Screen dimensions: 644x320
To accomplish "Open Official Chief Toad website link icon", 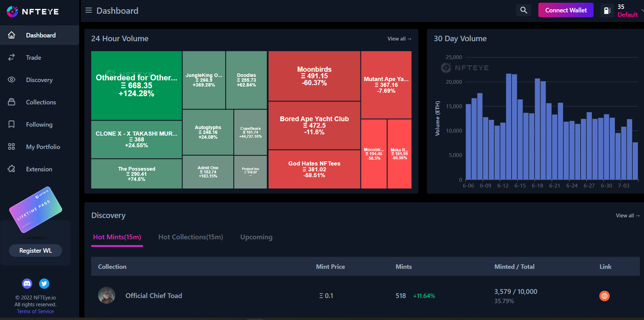I will (605, 296).
